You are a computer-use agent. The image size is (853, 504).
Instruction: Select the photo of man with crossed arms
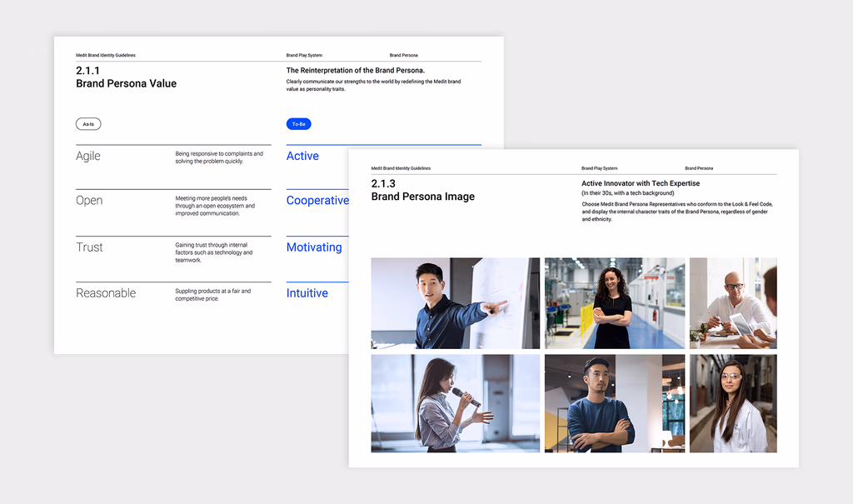point(615,403)
